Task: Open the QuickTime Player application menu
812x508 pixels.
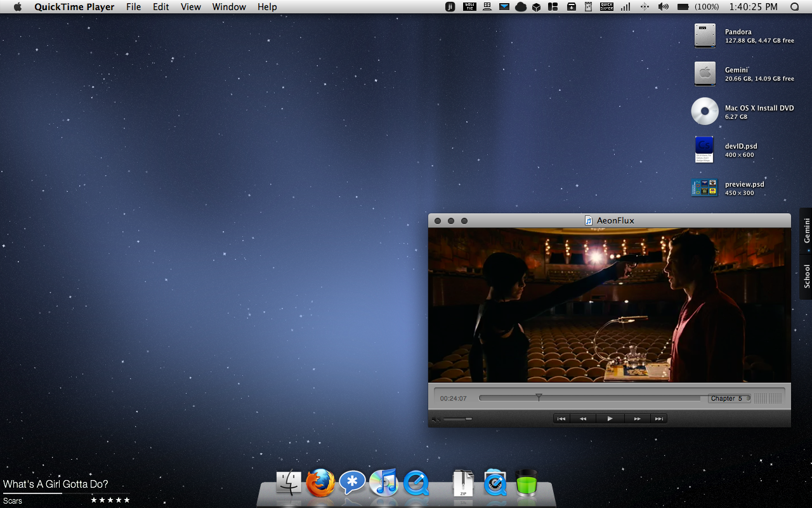Action: [74, 7]
